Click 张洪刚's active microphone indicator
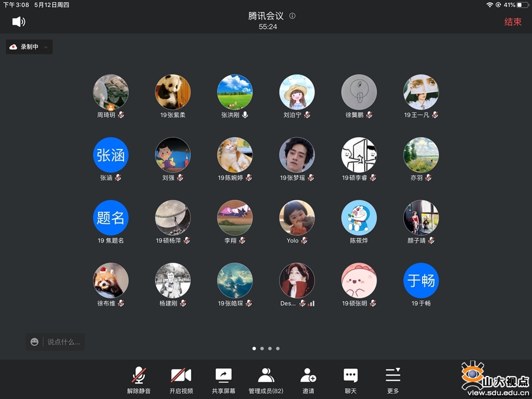 [x=245, y=115]
